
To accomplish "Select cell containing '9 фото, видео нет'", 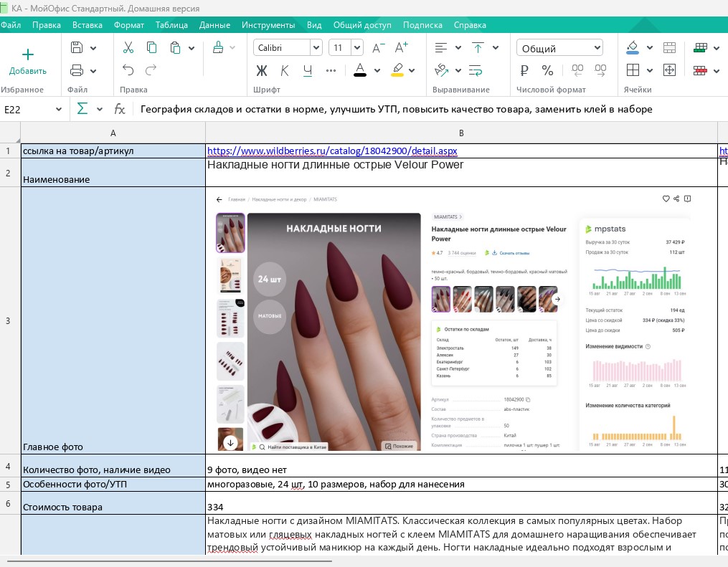I will (x=461, y=466).
